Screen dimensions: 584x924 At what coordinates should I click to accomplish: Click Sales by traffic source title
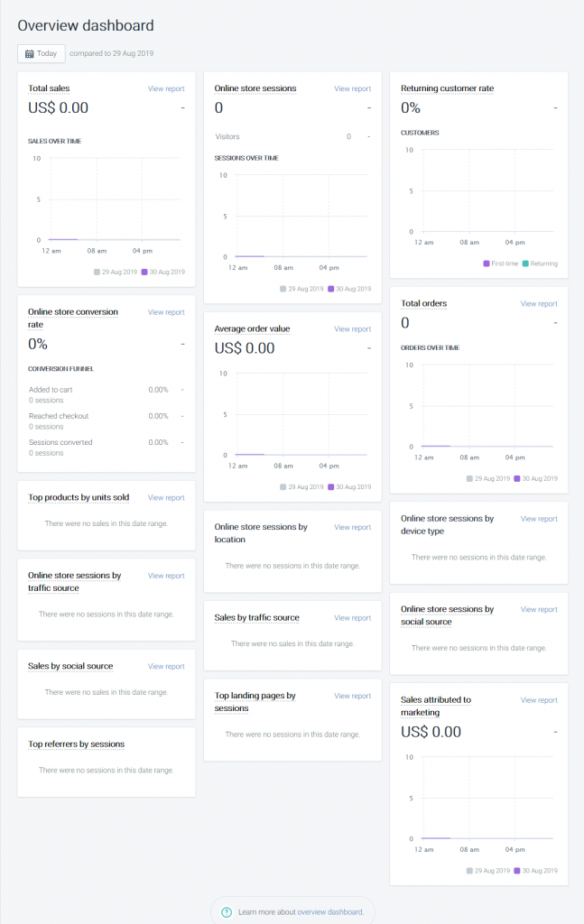257,617
